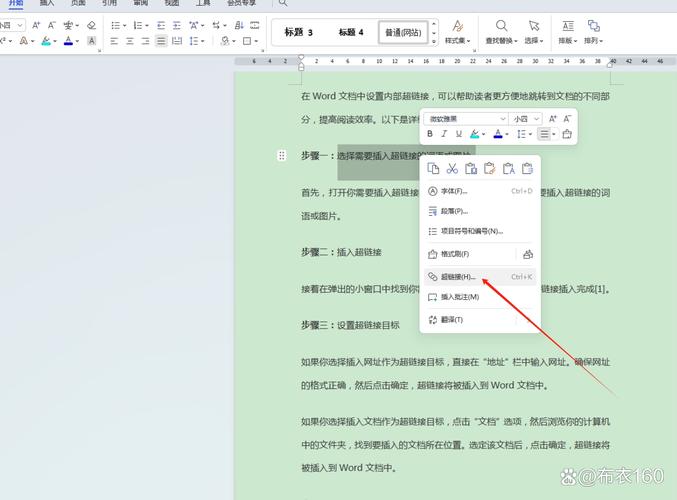The height and width of the screenshot is (500, 677).
Task: Expand the styles gallery with the bottom arrow
Action: 434,42
